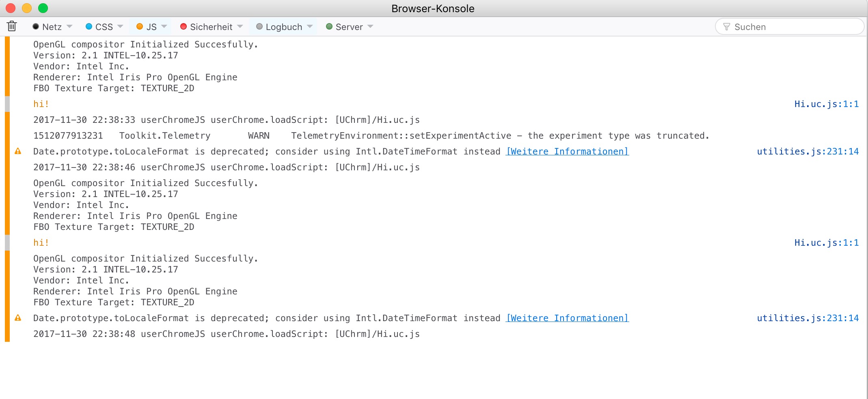Image resolution: width=868 pixels, height=399 pixels.
Task: Click the filter funnel icon in search box
Action: pyautogui.click(x=727, y=27)
